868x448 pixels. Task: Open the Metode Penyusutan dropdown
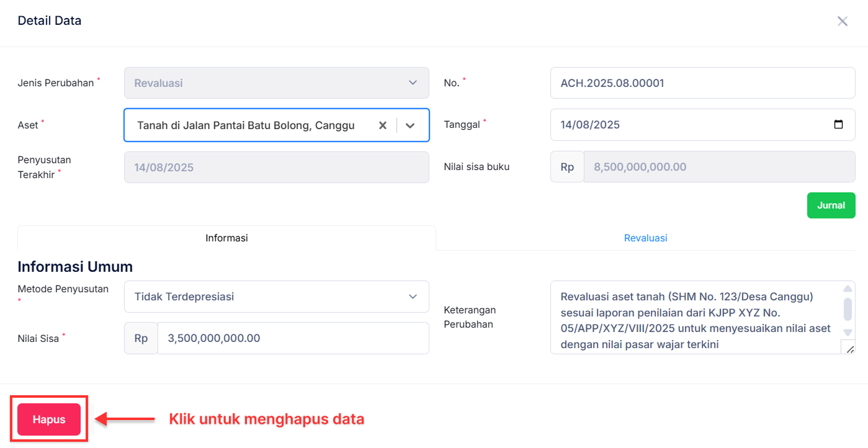(x=413, y=297)
